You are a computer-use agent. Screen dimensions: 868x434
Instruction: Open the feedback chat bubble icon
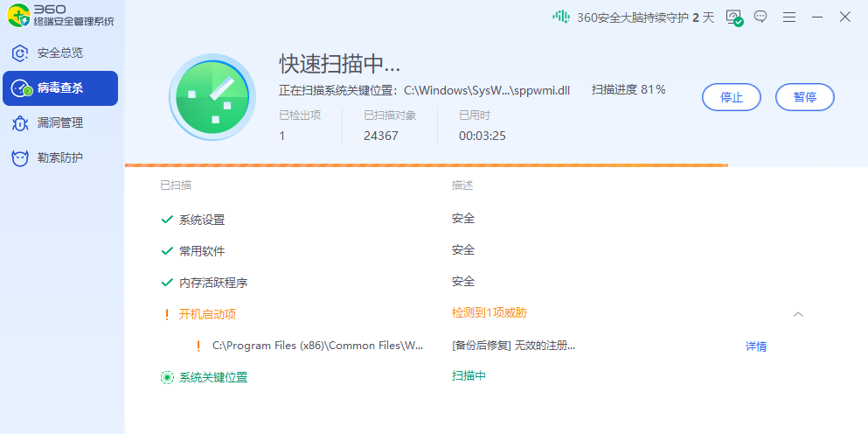[x=760, y=17]
